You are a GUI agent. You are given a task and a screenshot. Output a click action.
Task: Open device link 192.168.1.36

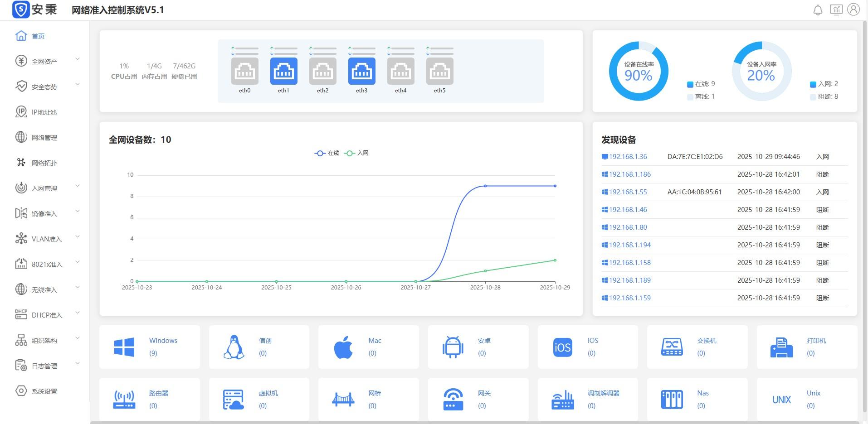tap(628, 157)
